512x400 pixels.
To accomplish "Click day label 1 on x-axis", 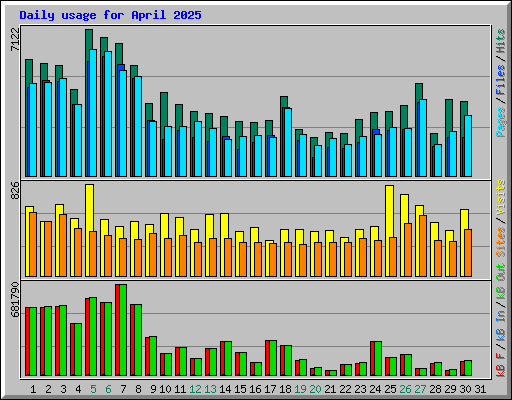I will click(x=33, y=389).
